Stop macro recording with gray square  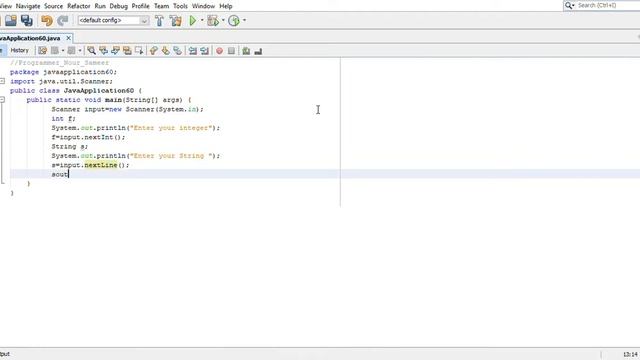click(x=231, y=51)
